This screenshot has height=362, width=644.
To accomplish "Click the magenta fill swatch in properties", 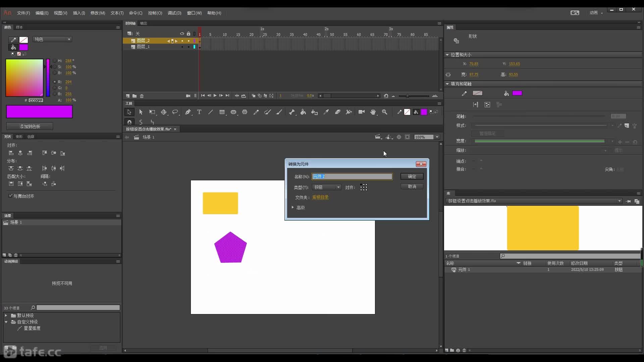I will [517, 93].
